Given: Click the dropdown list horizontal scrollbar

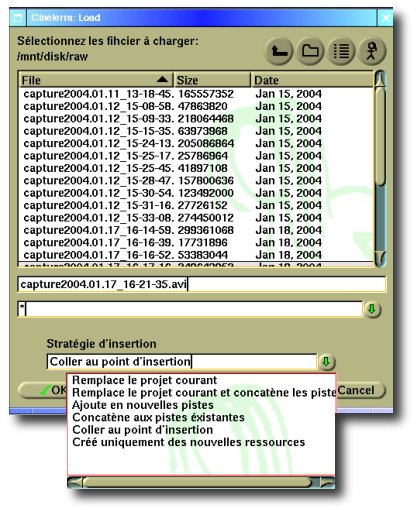Looking at the screenshot, I should pyautogui.click(x=201, y=482).
